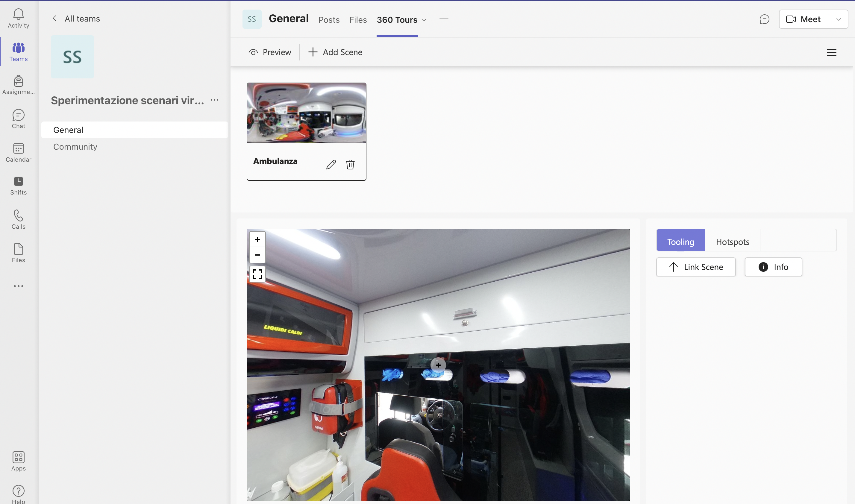
Task: Select the Tooling toggle tab
Action: (x=680, y=242)
